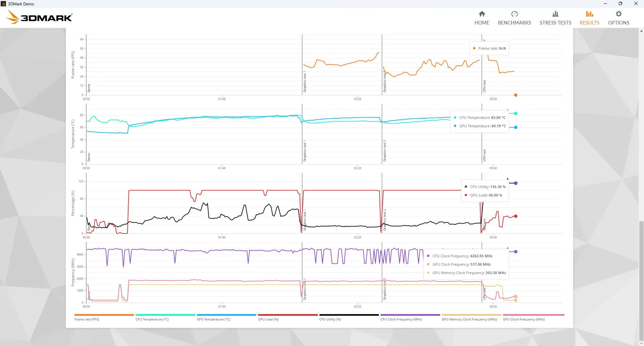Click the 'GPU Temperature: 60.19 °C' tooltip value

tap(483, 126)
